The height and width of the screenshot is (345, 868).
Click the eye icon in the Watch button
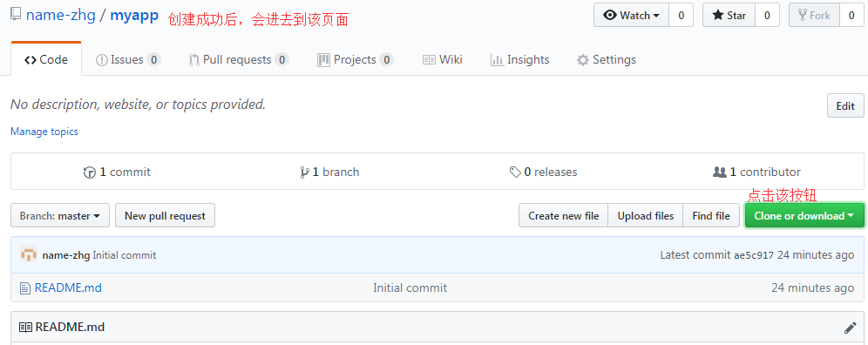(610, 15)
